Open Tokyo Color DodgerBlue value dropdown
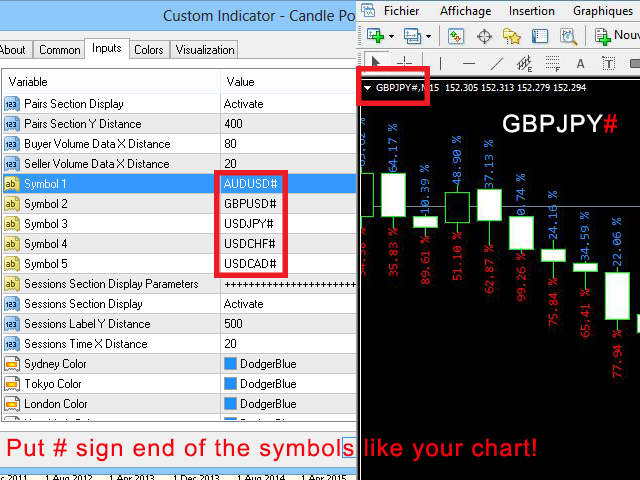This screenshot has width=640, height=480. [x=289, y=384]
